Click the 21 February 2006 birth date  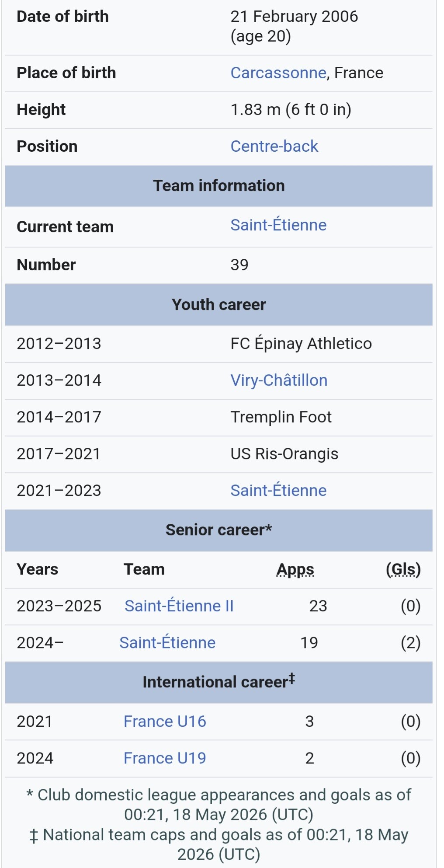pos(294,17)
